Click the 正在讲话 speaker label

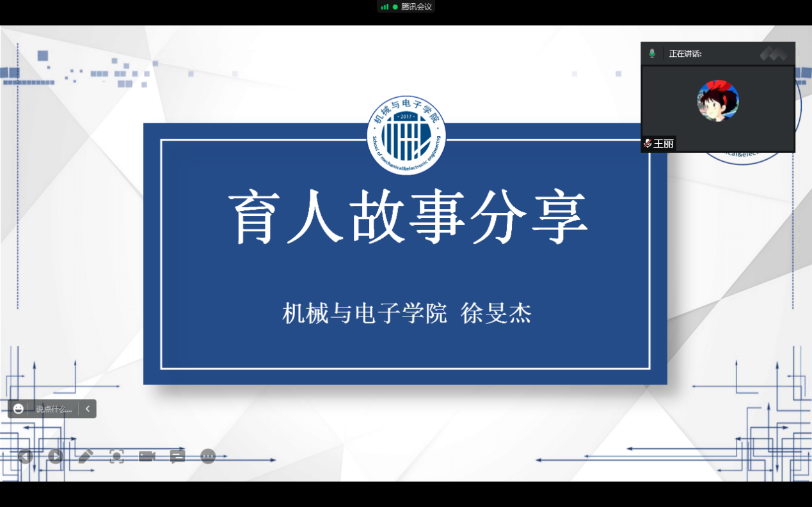click(685, 54)
